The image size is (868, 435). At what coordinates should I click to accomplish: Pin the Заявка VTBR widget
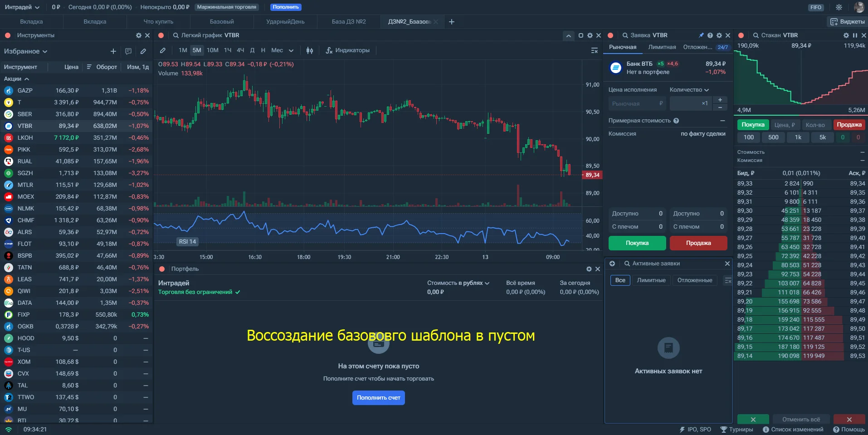click(x=702, y=35)
